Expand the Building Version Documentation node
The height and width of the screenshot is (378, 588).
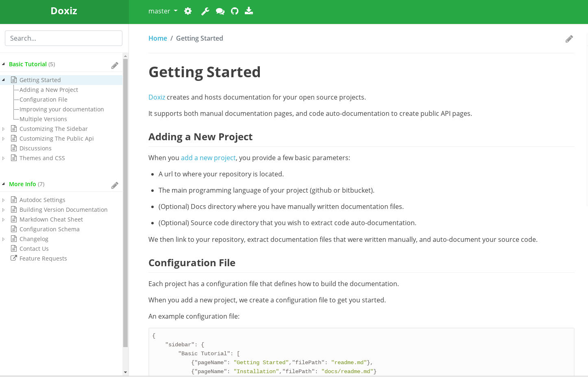coord(3,210)
